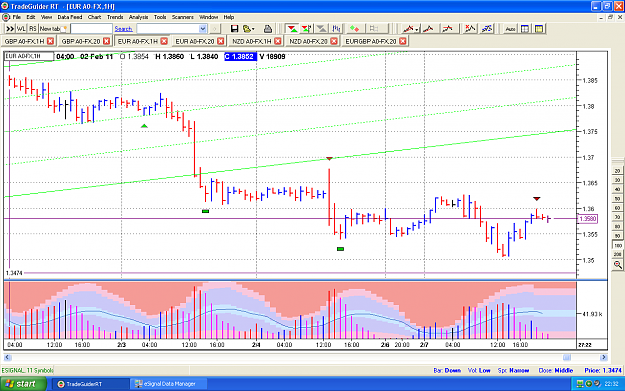This screenshot has width=625, height=391.
Task: Expand the trend line tool dropdown arrow
Action: (x=417, y=29)
